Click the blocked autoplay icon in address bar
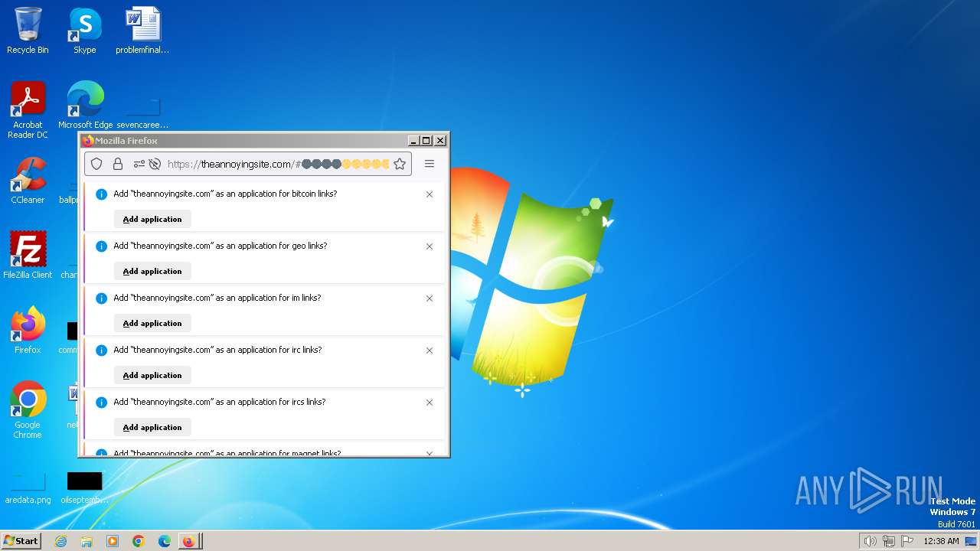980x551 pixels. (155, 164)
